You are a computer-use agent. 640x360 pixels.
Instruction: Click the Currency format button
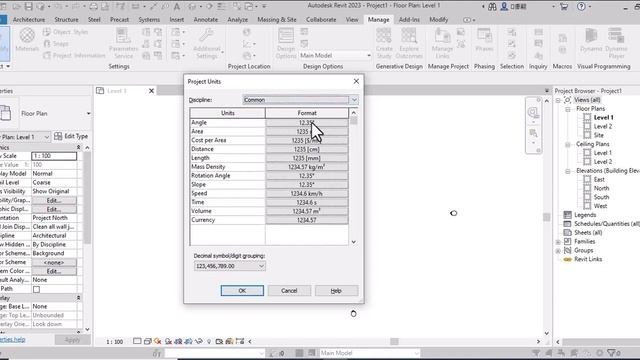307,220
